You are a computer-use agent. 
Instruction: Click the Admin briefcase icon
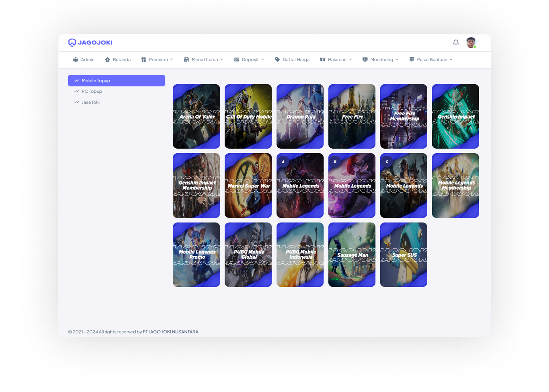[76, 60]
